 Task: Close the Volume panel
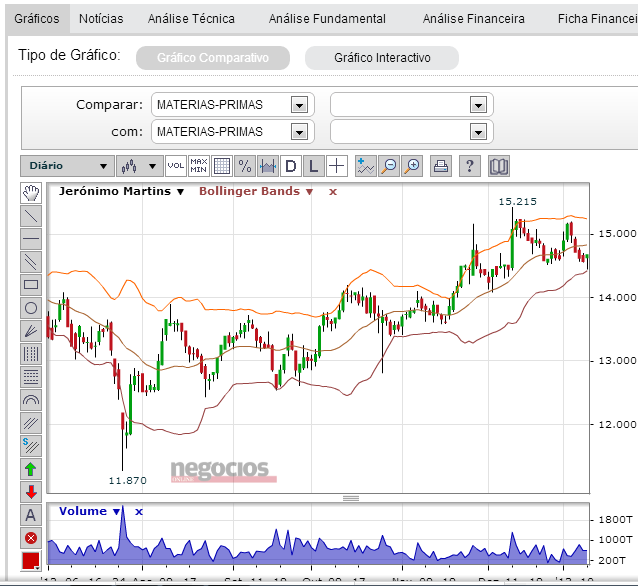click(x=139, y=512)
